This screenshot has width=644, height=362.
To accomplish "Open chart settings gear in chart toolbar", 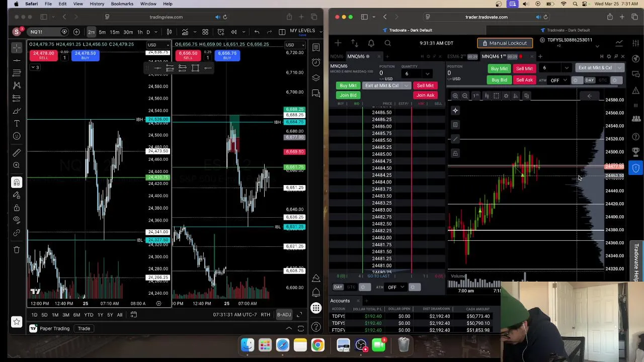I will (x=506, y=96).
